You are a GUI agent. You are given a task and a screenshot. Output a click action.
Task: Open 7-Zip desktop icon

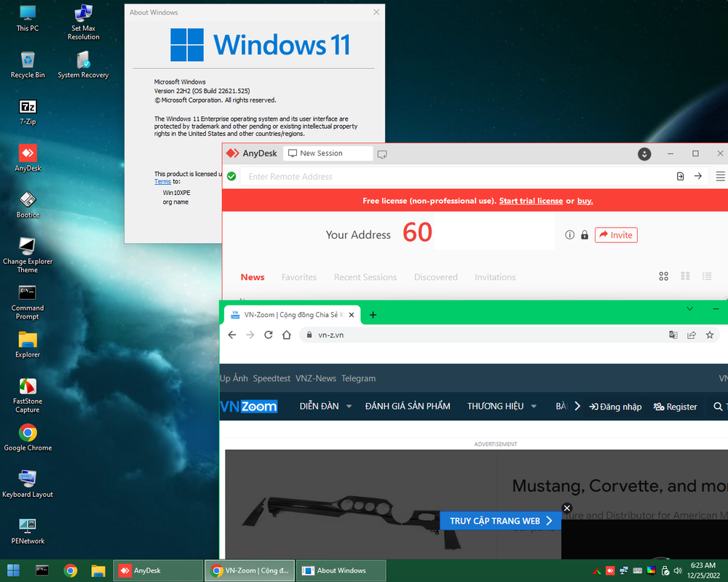28,112
